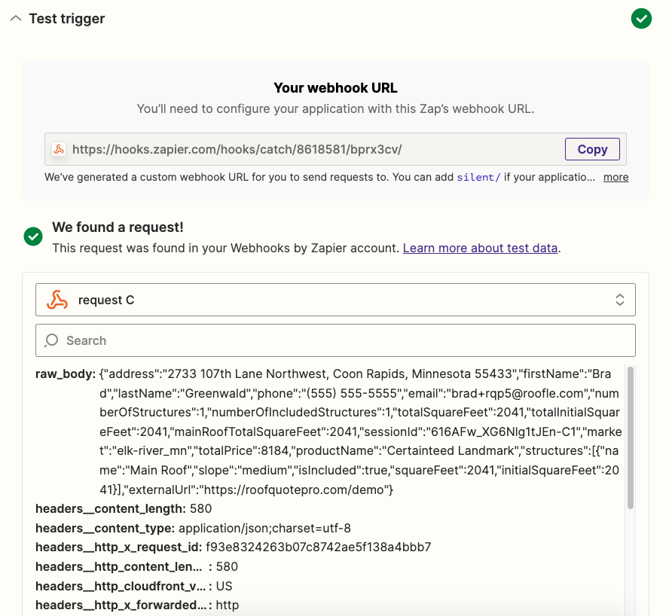
Task: Click the magnifying glass search icon
Action: click(51, 340)
